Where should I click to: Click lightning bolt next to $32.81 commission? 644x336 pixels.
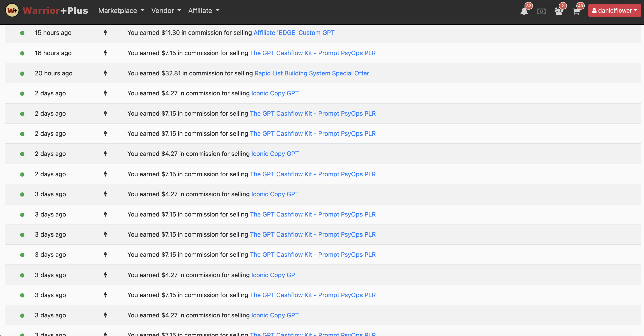[x=105, y=73]
